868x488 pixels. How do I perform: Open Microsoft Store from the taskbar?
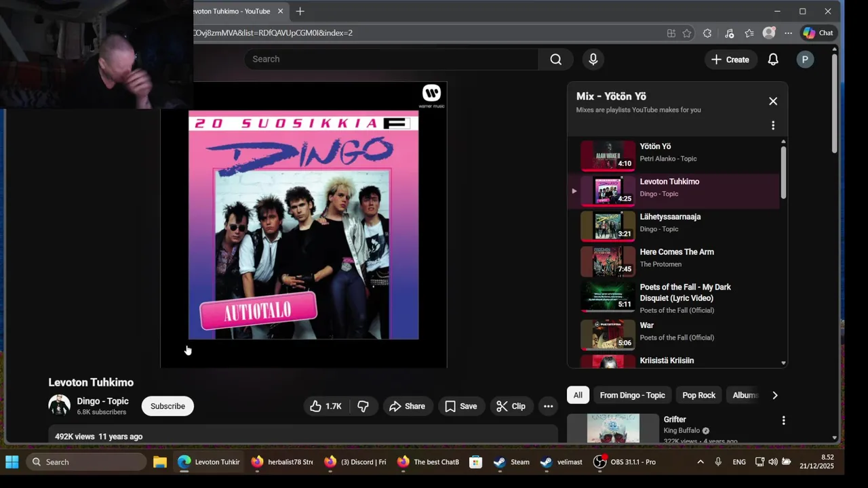pos(475,462)
